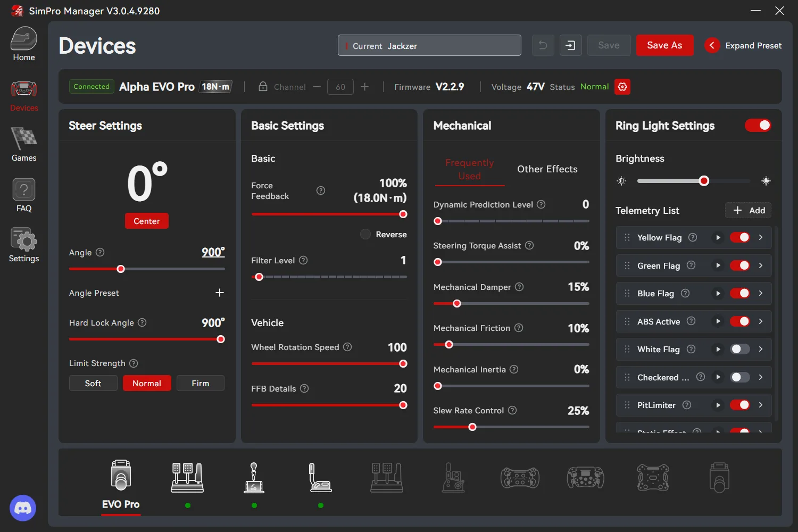Expand the Green Flag settings
Image resolution: width=798 pixels, height=532 pixels.
pos(761,265)
